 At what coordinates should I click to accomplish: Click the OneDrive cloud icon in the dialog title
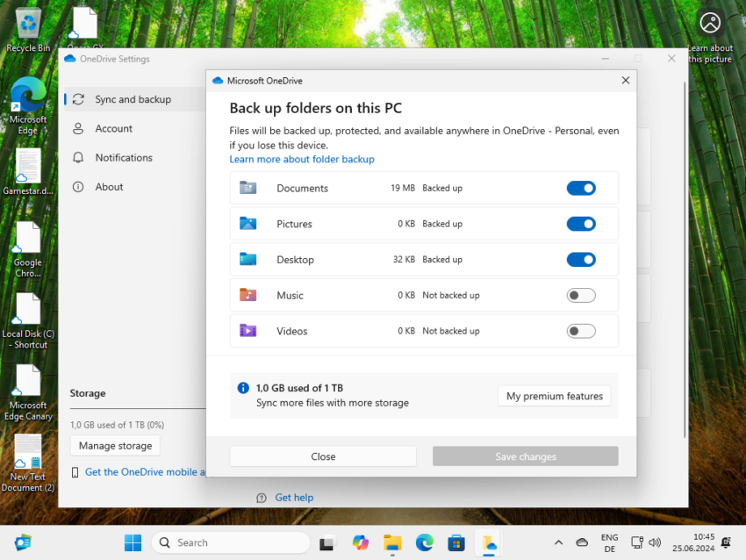tap(218, 80)
